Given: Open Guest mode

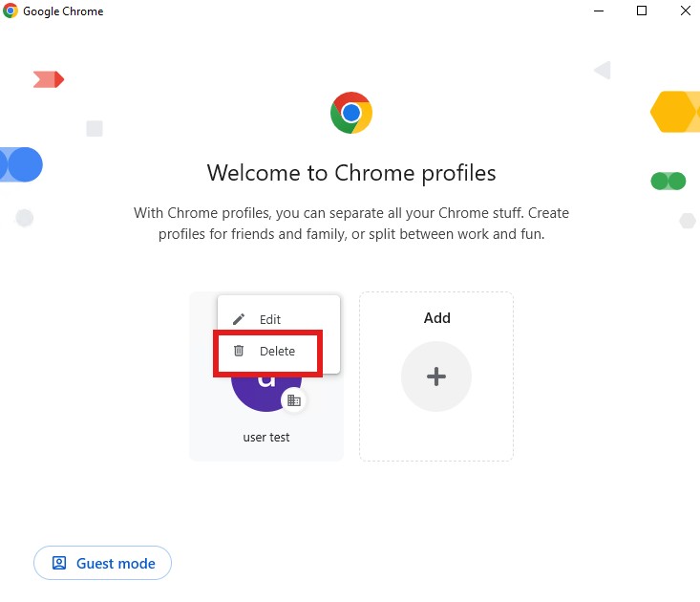Looking at the screenshot, I should (x=103, y=563).
